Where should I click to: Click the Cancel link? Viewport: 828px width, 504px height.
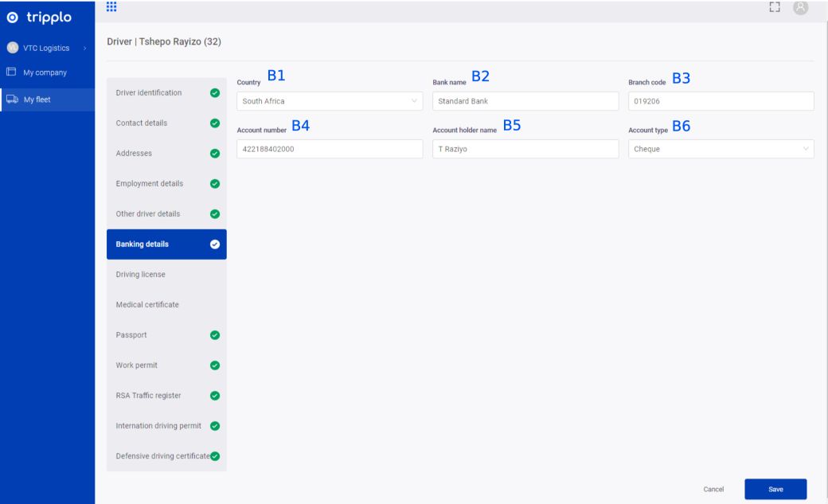coord(713,489)
